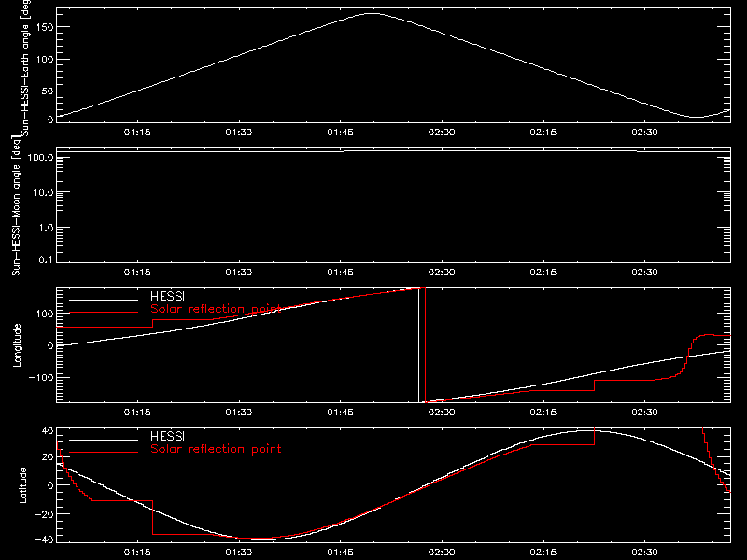Click the 40 tick on Latitude axis
The width and height of the screenshot is (747, 560).
(x=49, y=431)
